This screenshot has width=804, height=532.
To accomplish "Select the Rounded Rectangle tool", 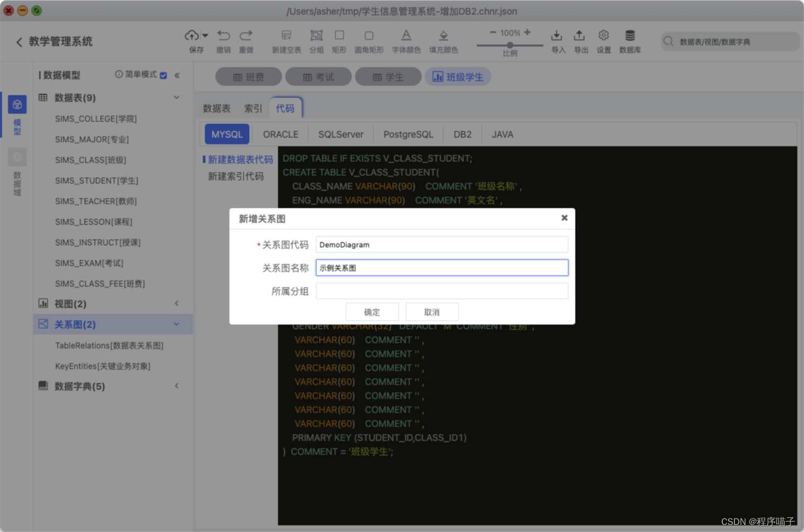I will click(369, 36).
